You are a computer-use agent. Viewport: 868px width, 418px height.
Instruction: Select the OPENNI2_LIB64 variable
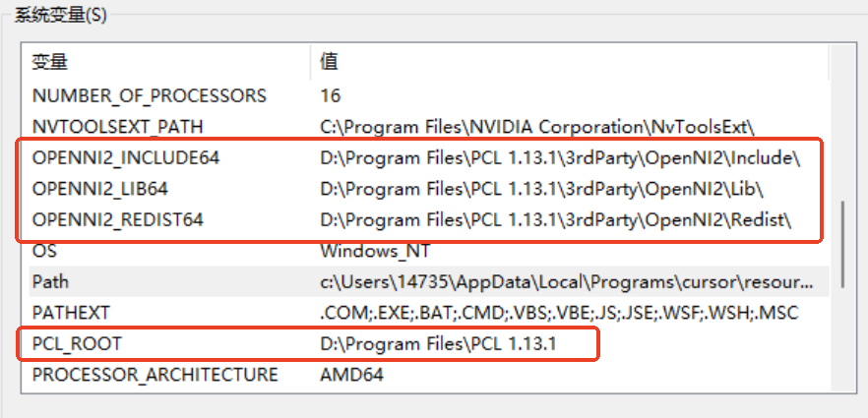coord(100,189)
